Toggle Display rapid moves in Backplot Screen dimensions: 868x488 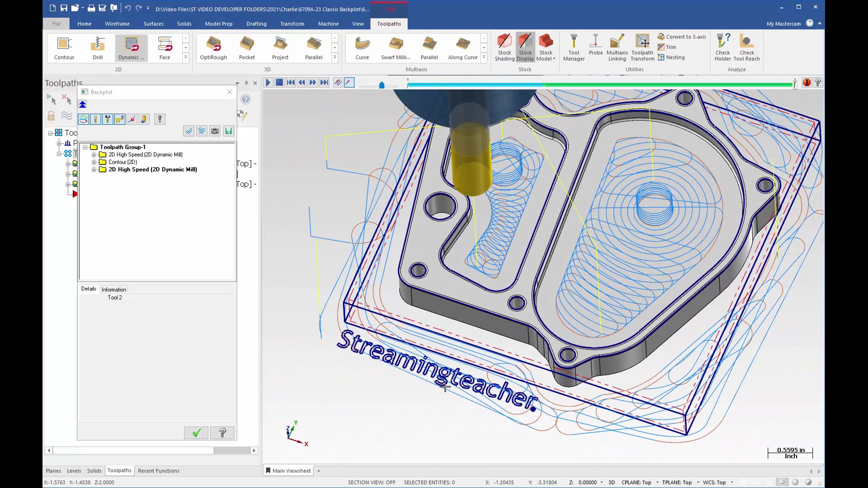pos(120,119)
